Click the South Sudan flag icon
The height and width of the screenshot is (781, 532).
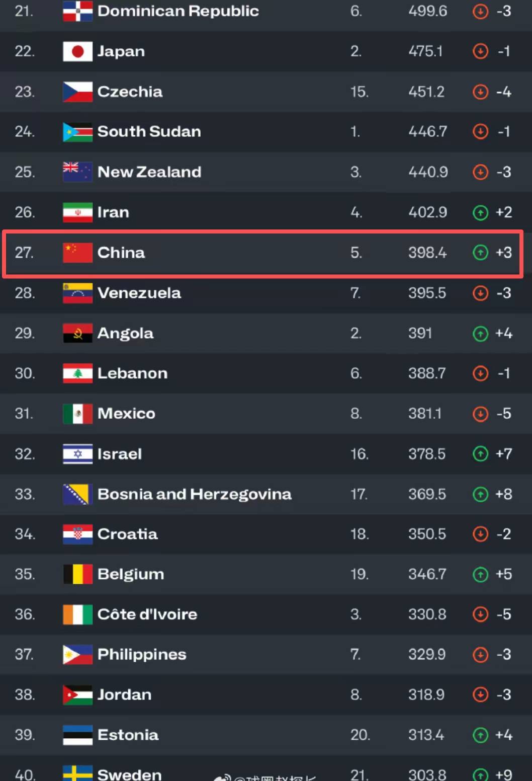point(77,132)
